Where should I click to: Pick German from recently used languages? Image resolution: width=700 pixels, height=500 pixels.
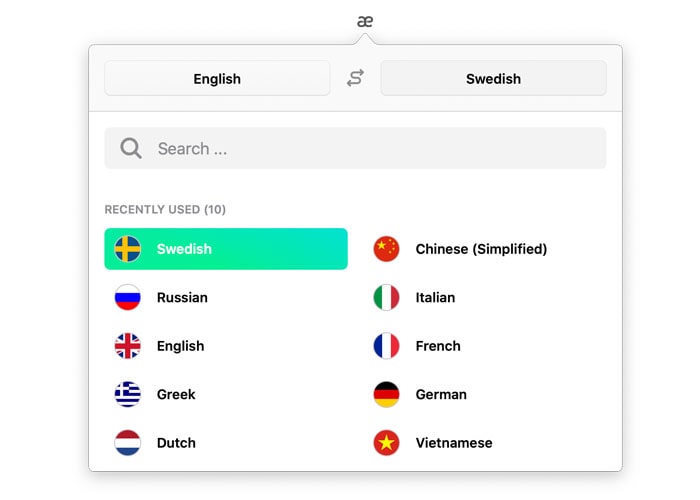coord(441,394)
